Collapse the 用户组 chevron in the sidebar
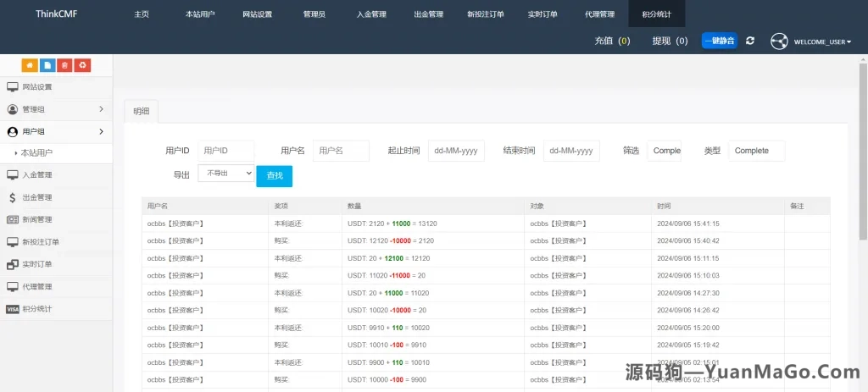The width and height of the screenshot is (868, 392). pyautogui.click(x=102, y=131)
